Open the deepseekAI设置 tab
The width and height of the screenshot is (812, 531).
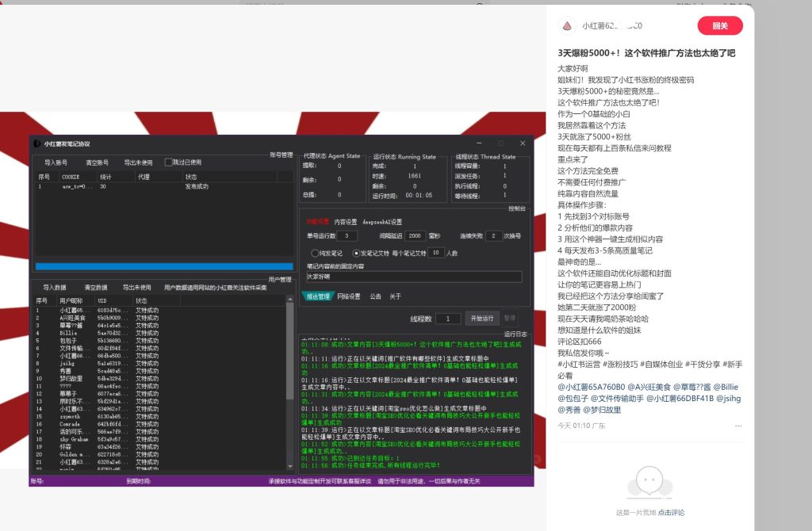point(382,222)
